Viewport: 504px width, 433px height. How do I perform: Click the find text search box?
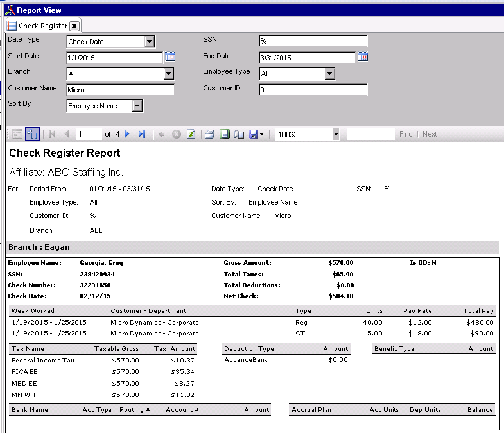(370, 134)
